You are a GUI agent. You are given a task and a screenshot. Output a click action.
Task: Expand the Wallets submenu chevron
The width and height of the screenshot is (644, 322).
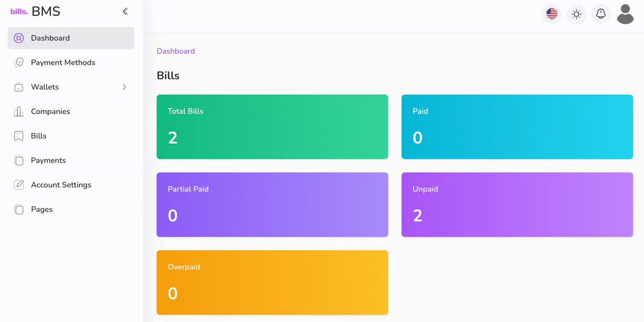coord(124,87)
